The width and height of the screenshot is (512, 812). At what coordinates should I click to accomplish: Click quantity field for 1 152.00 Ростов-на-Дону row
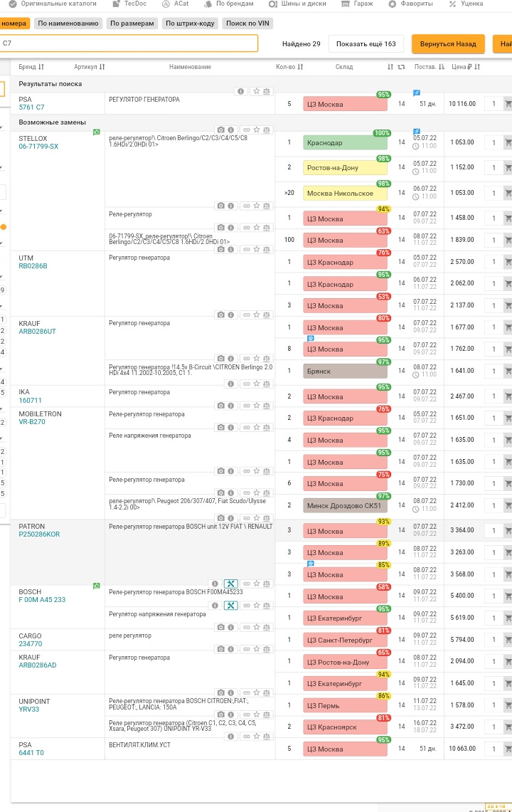(x=494, y=167)
